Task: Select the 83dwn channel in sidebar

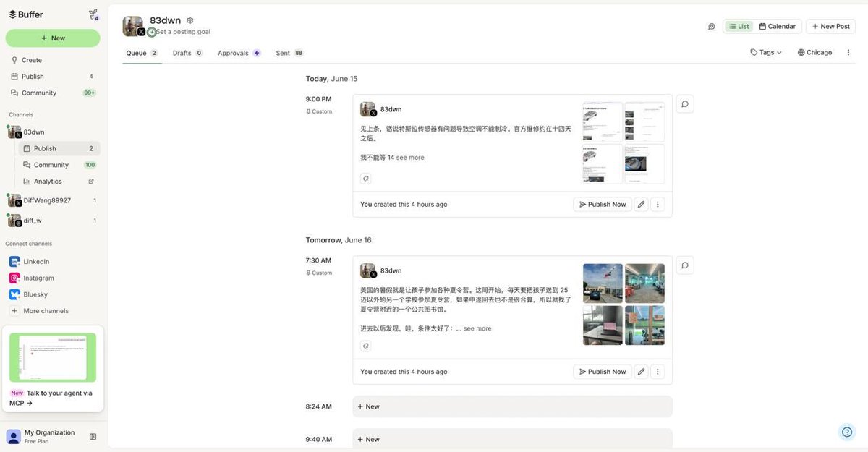Action: click(x=53, y=132)
